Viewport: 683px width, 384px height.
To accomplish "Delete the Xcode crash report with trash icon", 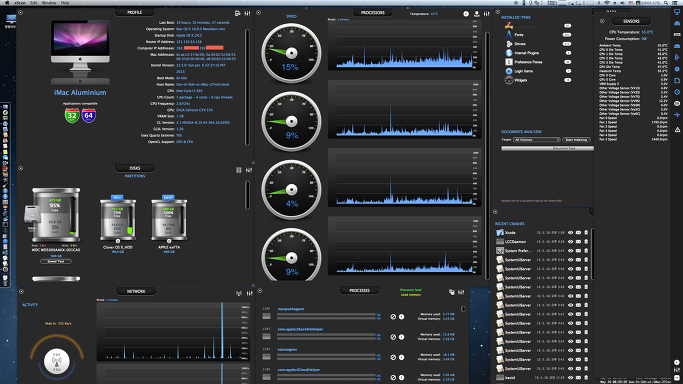I will tap(586, 232).
